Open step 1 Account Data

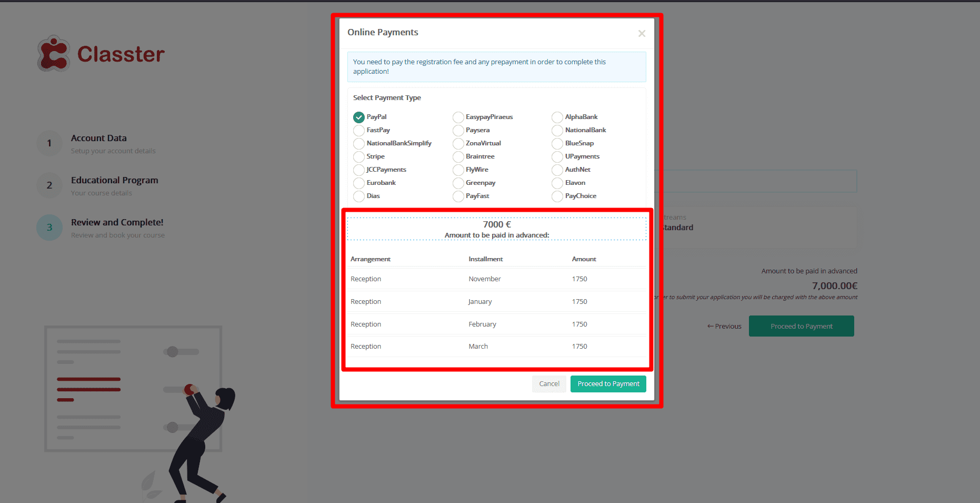(99, 138)
